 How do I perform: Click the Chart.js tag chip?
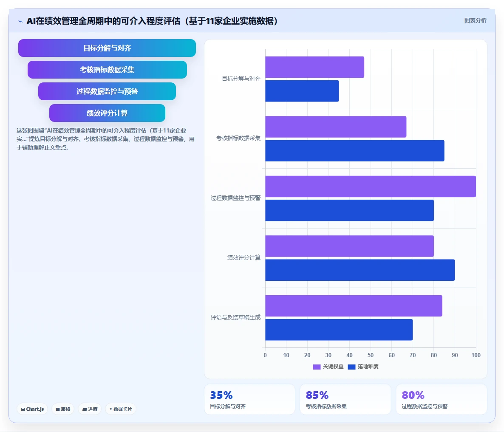(32, 409)
